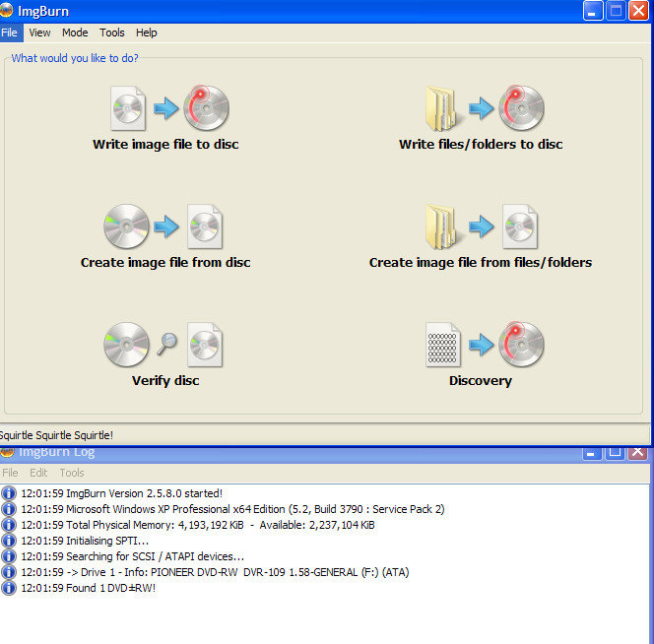Maximize the ImgBurn main window
The width and height of the screenshot is (654, 644).
coord(616,11)
